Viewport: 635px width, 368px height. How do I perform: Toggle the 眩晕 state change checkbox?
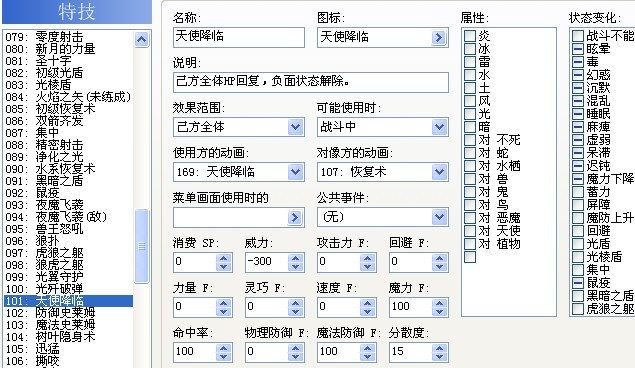coord(578,49)
